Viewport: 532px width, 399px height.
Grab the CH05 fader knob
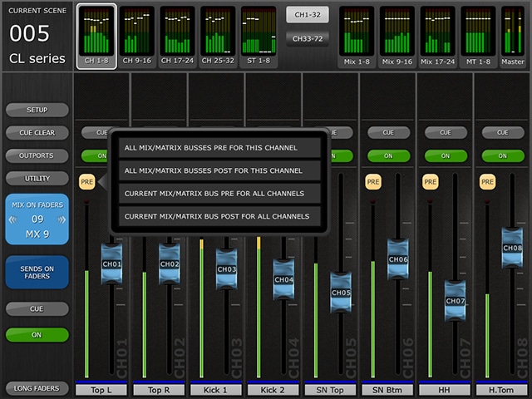(341, 293)
